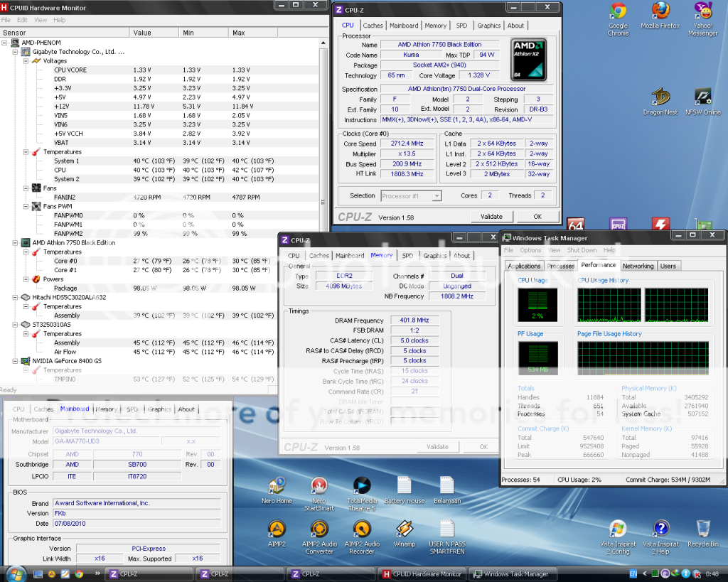This screenshot has height=582, width=728.
Task: Switch to CPUID Hardware Monitor taskbar button
Action: pos(422,574)
